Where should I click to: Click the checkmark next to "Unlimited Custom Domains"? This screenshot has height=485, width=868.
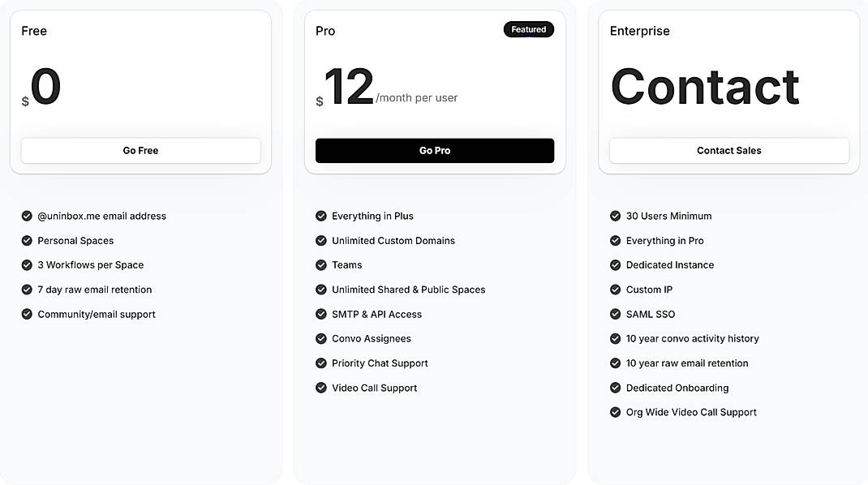point(320,240)
